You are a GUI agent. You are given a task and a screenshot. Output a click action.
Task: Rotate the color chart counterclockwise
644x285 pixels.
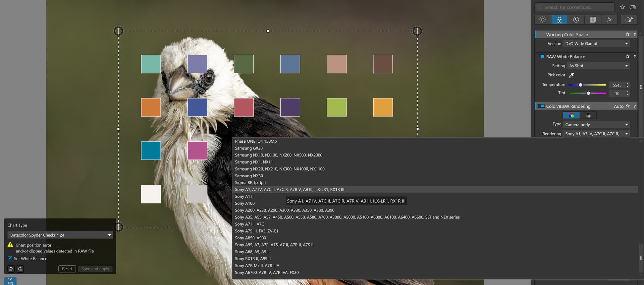point(11,269)
